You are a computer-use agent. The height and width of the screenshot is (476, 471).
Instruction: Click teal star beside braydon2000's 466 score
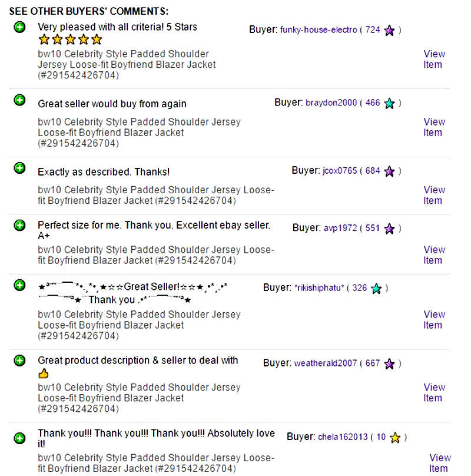coord(389,103)
